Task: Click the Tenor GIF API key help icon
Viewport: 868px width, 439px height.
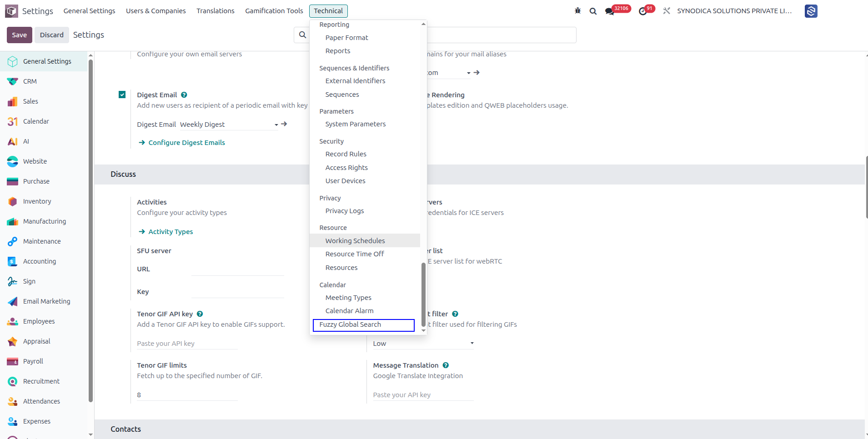Action: [x=200, y=314]
